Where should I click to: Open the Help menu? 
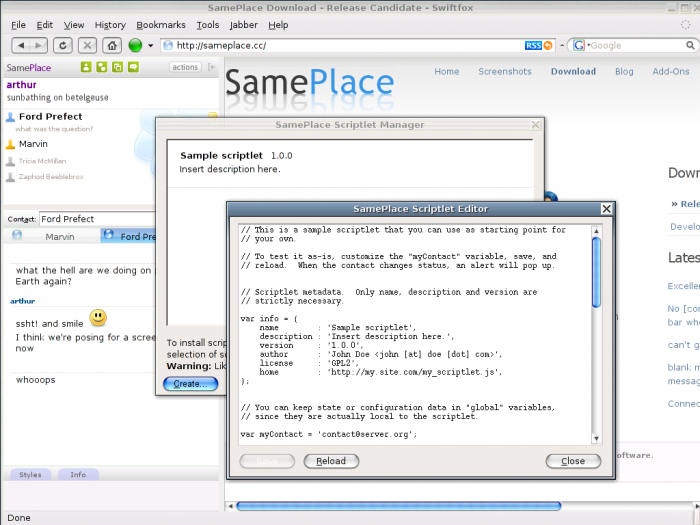(278, 25)
